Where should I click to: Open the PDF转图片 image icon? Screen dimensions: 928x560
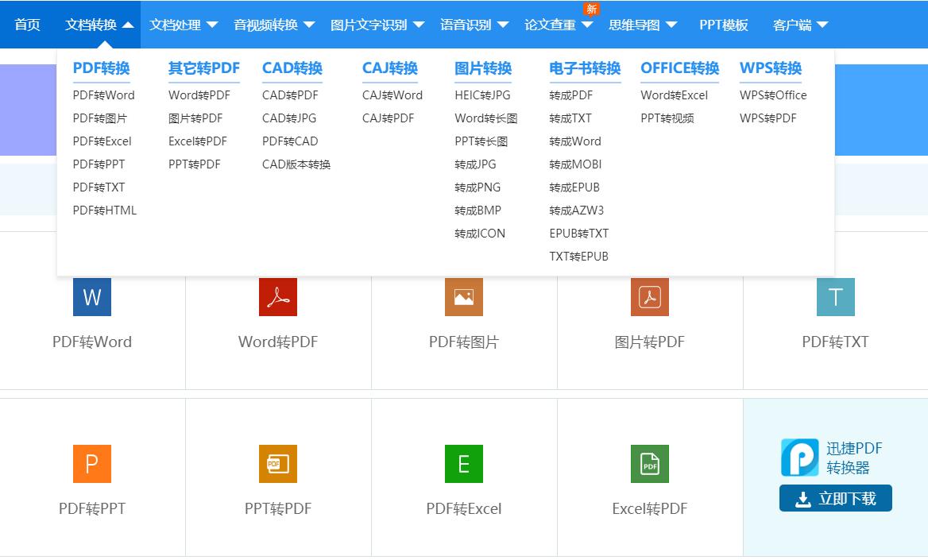point(464,296)
